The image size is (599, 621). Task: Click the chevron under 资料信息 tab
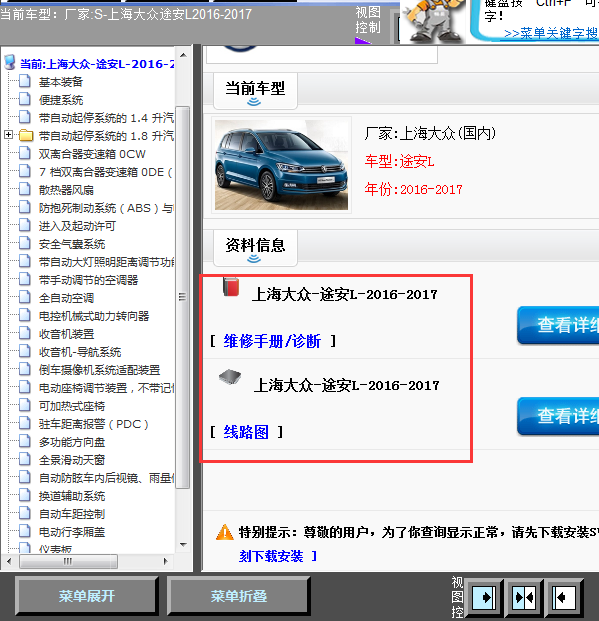click(x=254, y=259)
